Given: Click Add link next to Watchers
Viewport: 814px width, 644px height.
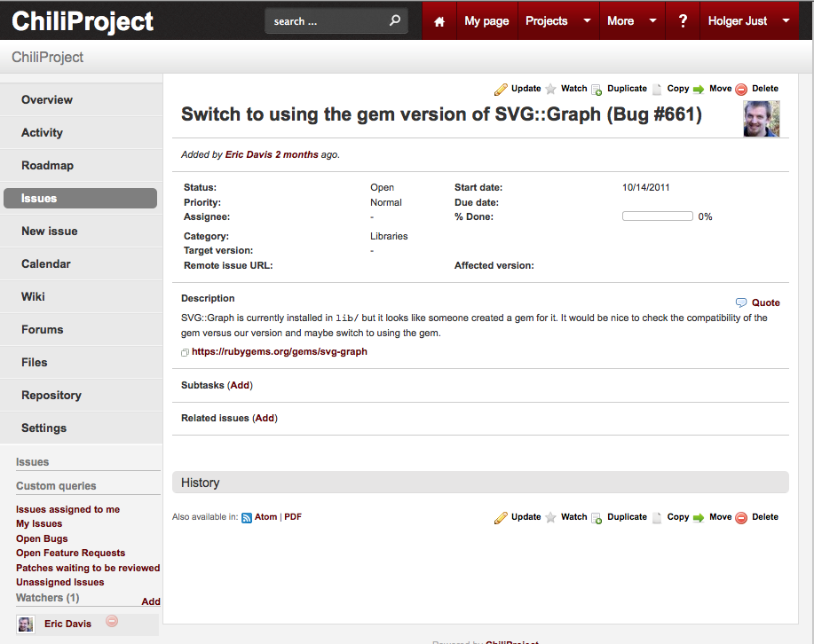Looking at the screenshot, I should [x=151, y=601].
